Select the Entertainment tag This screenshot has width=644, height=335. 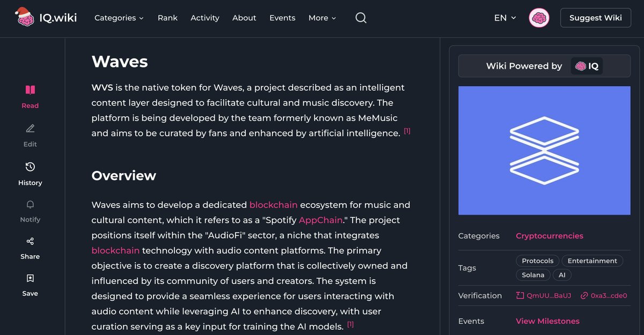tap(592, 260)
